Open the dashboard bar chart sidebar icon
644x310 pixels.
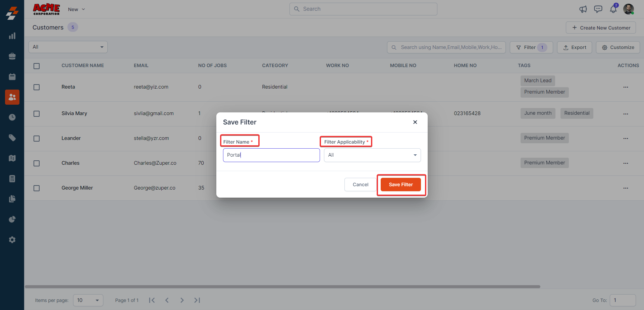[12, 36]
